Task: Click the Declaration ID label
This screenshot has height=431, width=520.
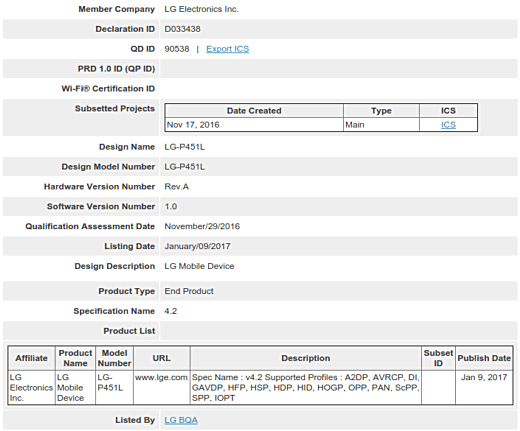Action: tap(125, 29)
